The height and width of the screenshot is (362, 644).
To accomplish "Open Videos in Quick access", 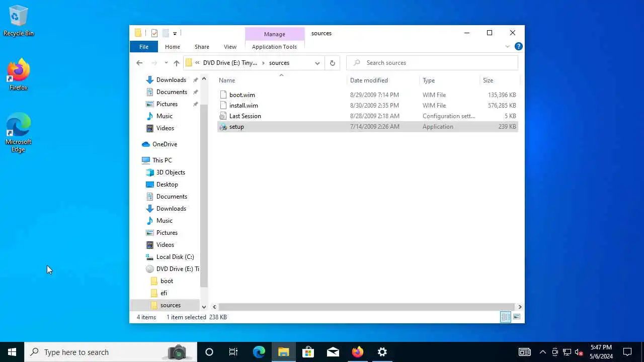I will (x=165, y=128).
